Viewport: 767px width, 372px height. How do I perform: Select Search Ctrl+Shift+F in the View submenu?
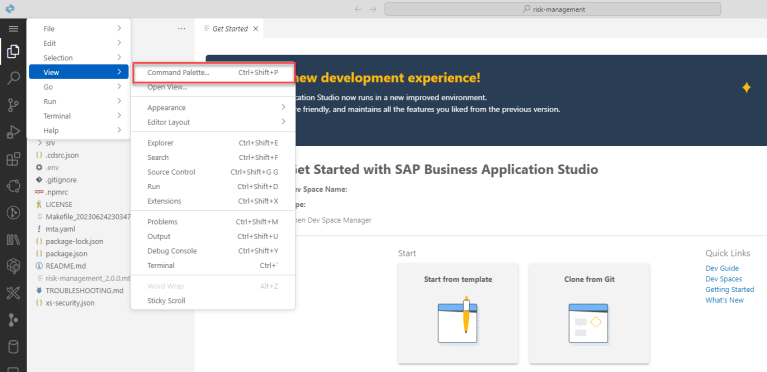pyautogui.click(x=213, y=158)
